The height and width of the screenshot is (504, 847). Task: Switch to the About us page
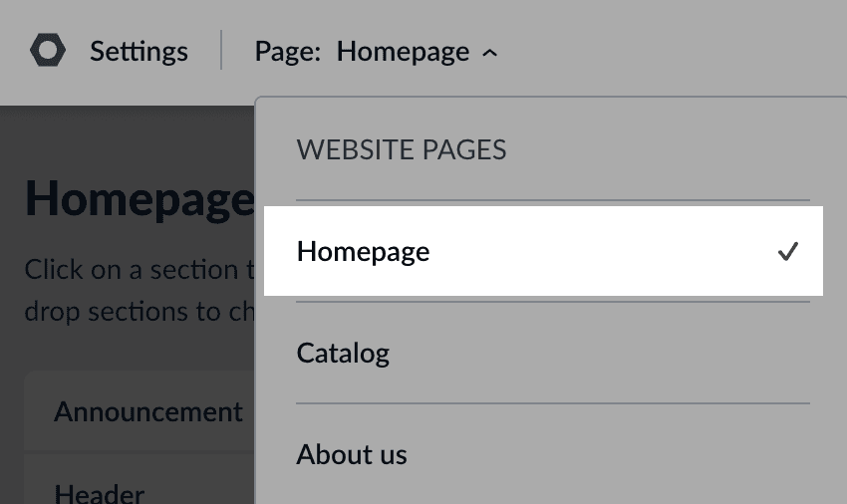(352, 455)
